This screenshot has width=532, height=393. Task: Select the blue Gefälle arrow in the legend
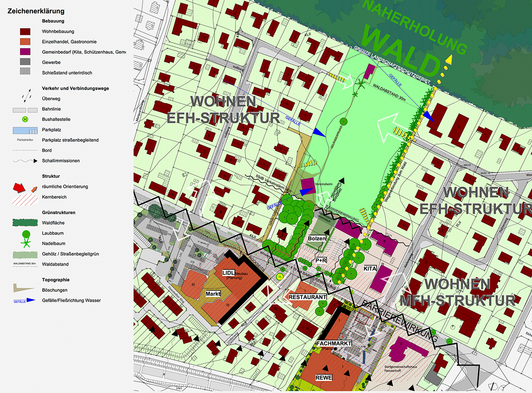(x=25, y=300)
